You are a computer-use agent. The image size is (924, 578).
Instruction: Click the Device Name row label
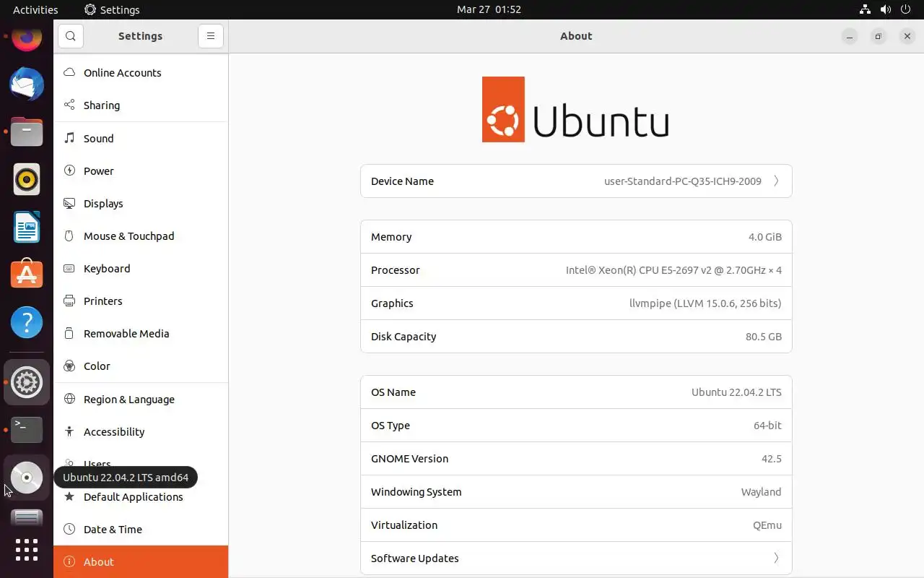[x=402, y=181]
